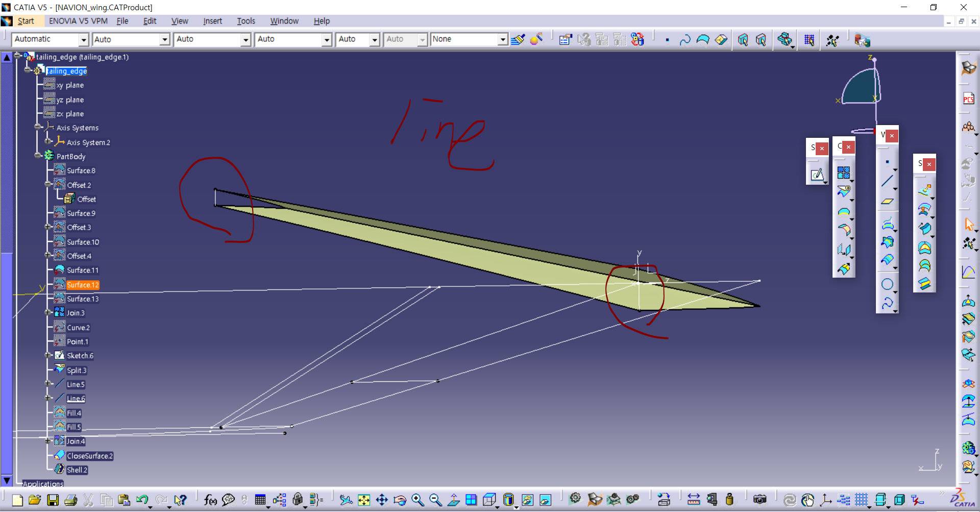980x512 pixels.
Task: Click the Apply Material sphere icon
Action: pyautogui.click(x=536, y=39)
